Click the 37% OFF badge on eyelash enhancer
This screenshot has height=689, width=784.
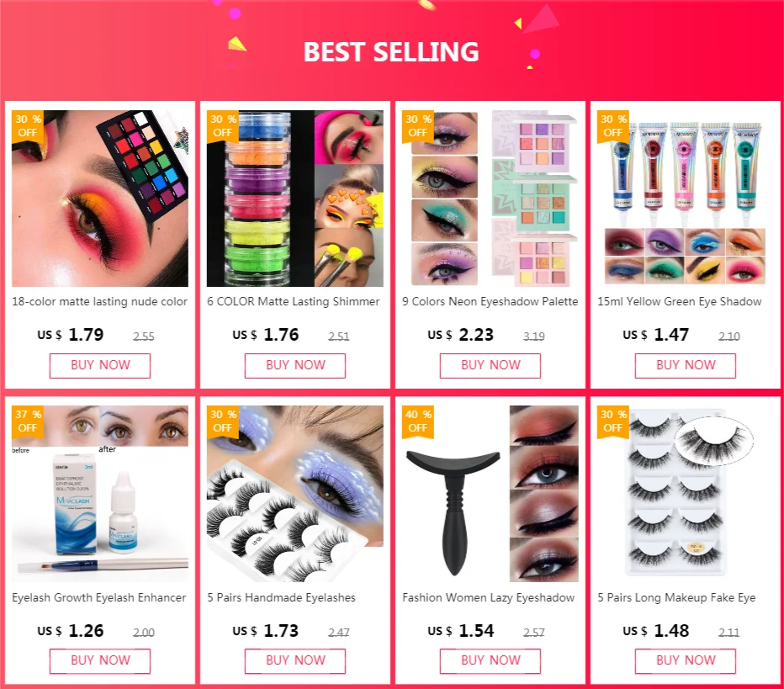pyautogui.click(x=28, y=421)
